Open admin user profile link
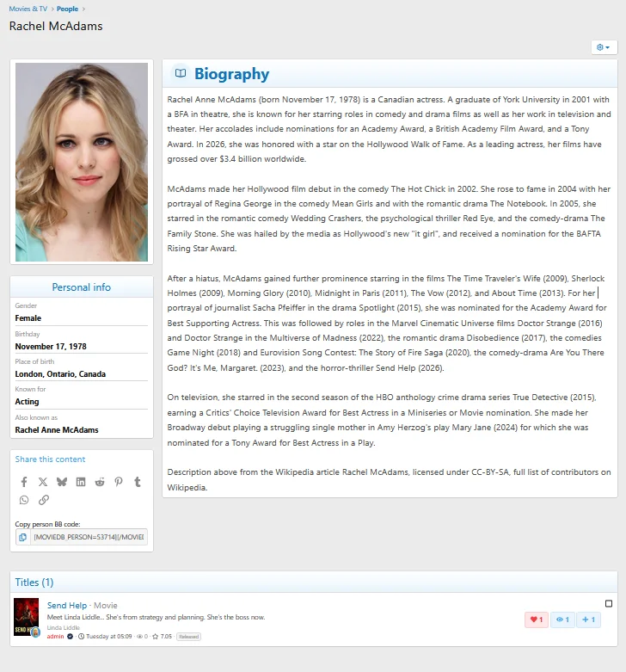Screen dimensions: 626x672 click(55, 637)
